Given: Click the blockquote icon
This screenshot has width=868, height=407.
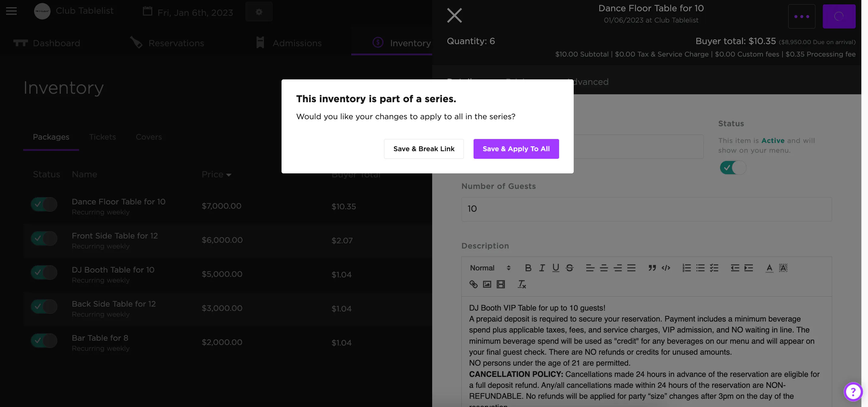Looking at the screenshot, I should pyautogui.click(x=652, y=268).
